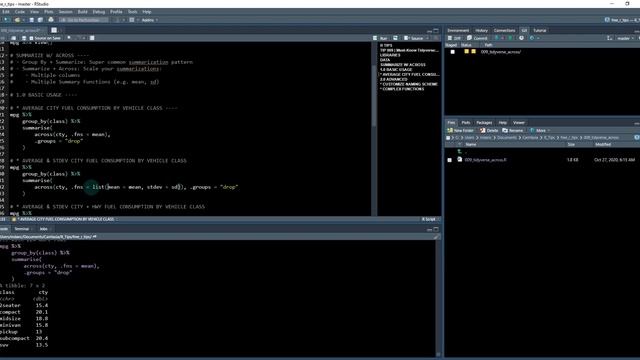Switch to the Jobs tab
This screenshot has height=360, width=640.
[43, 229]
